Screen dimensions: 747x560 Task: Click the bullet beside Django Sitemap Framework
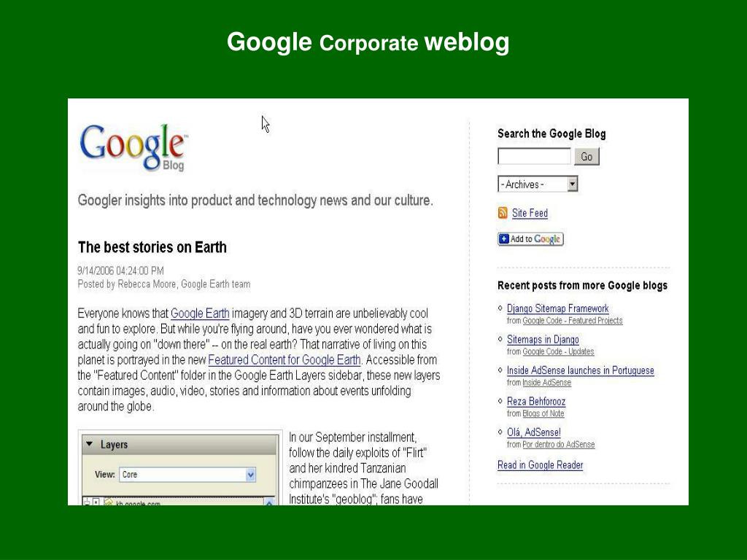(500, 308)
